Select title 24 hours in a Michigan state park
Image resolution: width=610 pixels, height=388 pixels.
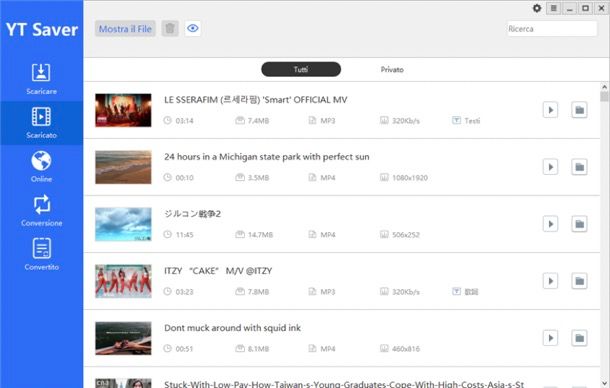click(266, 157)
